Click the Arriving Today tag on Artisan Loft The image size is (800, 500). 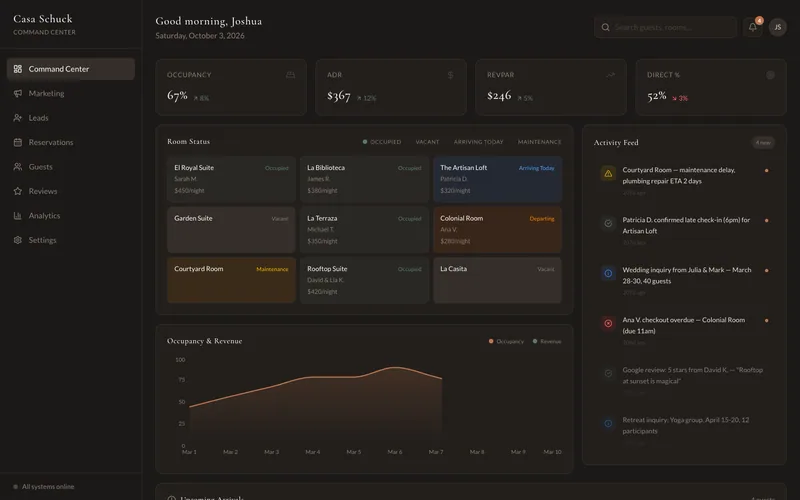click(x=536, y=168)
